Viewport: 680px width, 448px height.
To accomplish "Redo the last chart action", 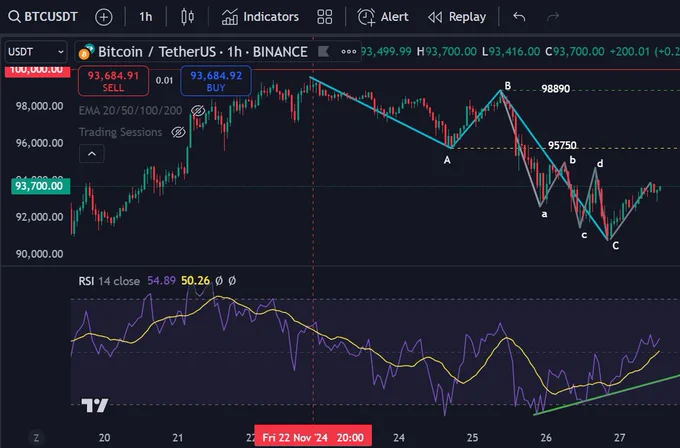I will click(553, 17).
